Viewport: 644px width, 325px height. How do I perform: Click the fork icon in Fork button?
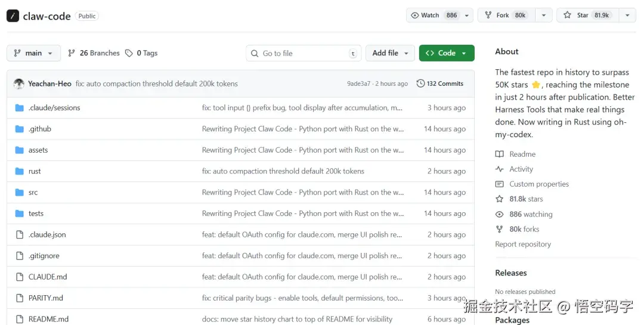488,15
